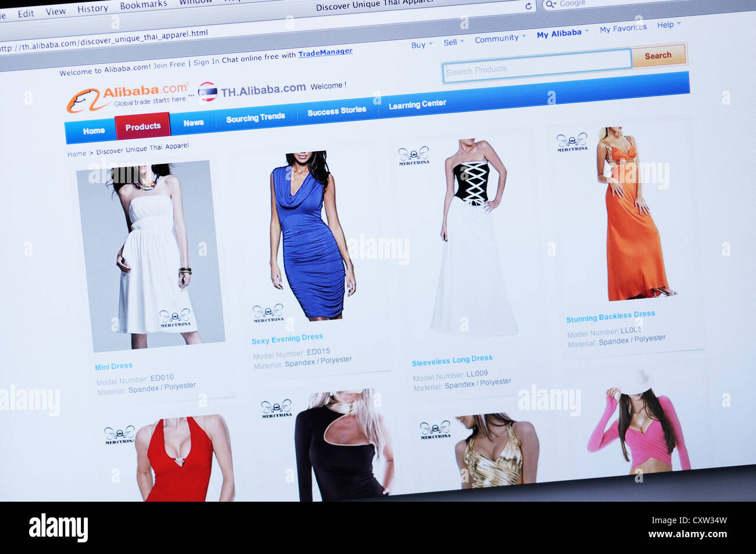Expand the My Alibaba dropdown
Viewport: 756px width, 554px height.
562,33
